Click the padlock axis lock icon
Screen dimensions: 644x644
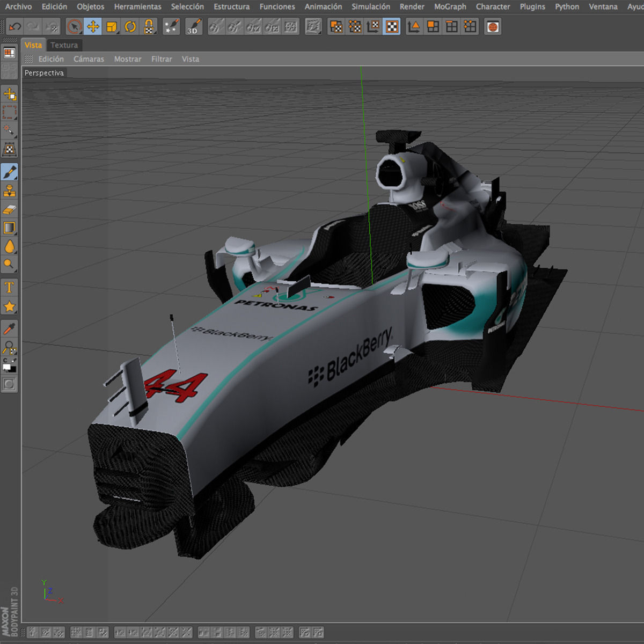(x=149, y=26)
